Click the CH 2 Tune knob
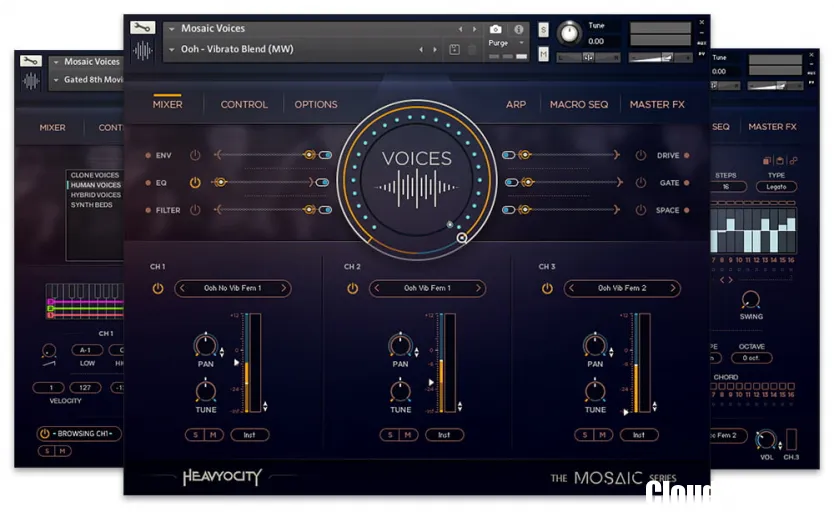Screen dimensions: 834x517 click(400, 391)
